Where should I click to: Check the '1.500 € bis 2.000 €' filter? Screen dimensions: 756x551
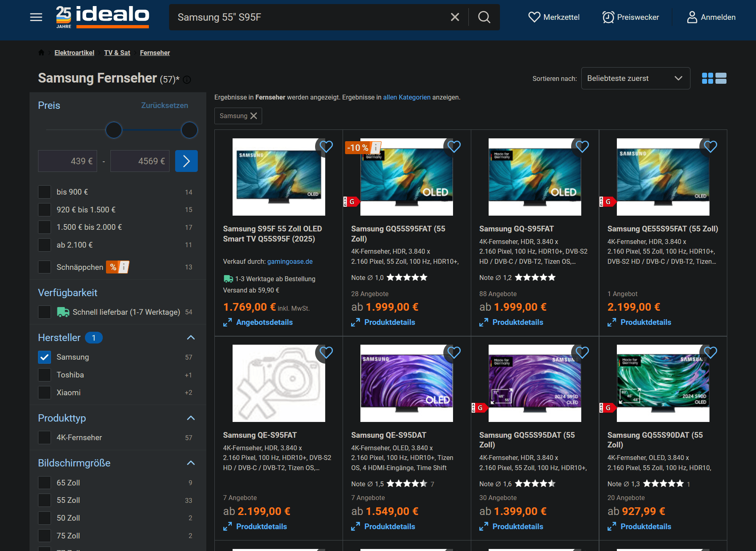pos(44,227)
